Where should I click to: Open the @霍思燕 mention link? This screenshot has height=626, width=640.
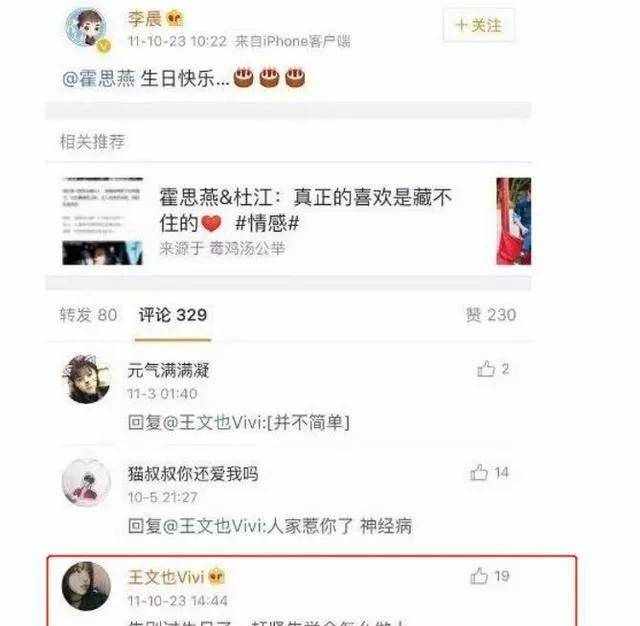point(98,78)
